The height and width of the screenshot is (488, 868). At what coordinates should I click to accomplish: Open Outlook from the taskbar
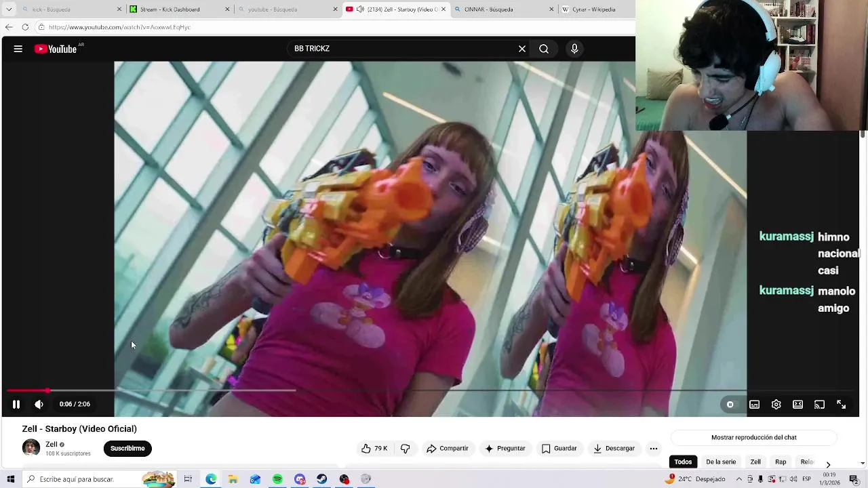click(255, 479)
